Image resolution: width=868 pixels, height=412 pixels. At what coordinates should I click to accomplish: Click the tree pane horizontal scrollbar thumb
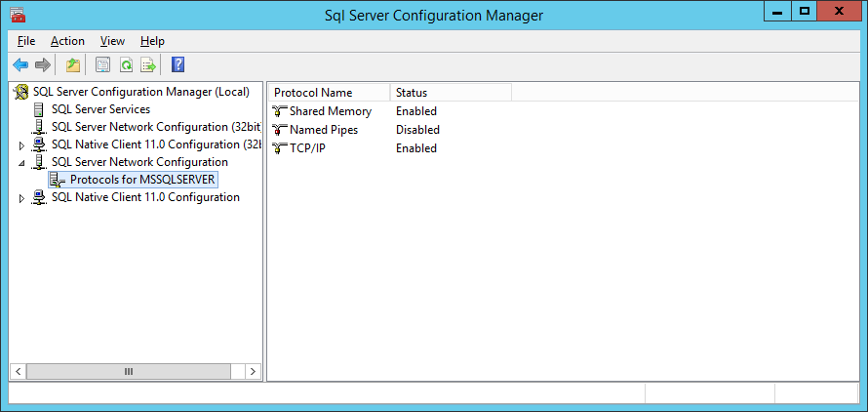coord(129,372)
